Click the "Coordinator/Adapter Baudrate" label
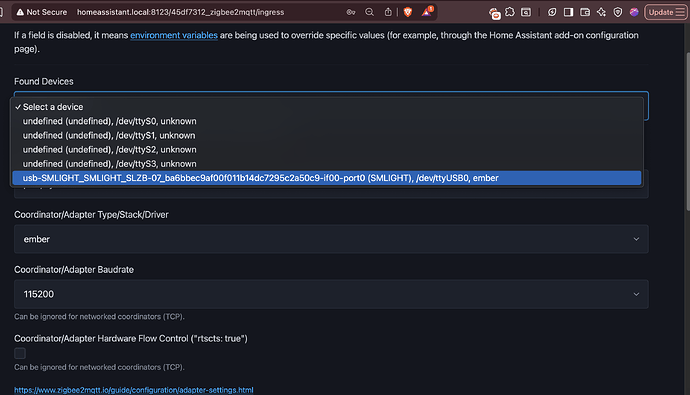The width and height of the screenshot is (690, 395). pos(74,270)
